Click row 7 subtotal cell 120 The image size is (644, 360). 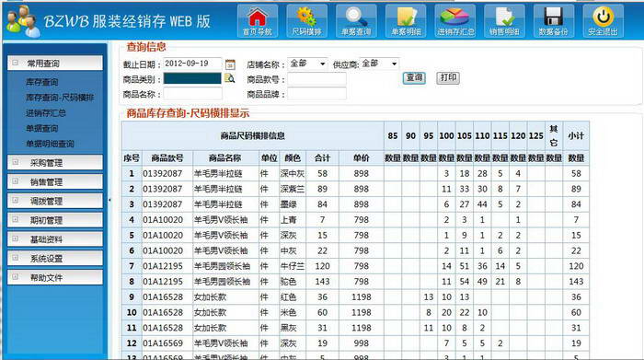(x=576, y=266)
